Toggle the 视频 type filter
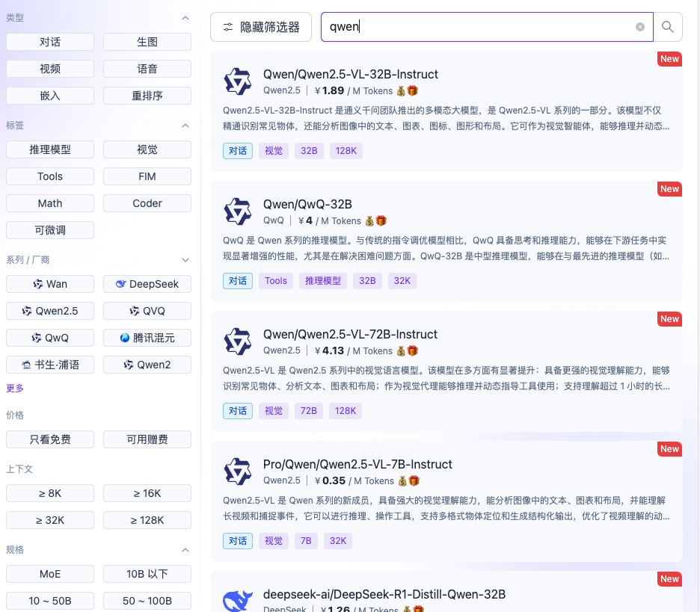The width and height of the screenshot is (700, 612). point(50,69)
